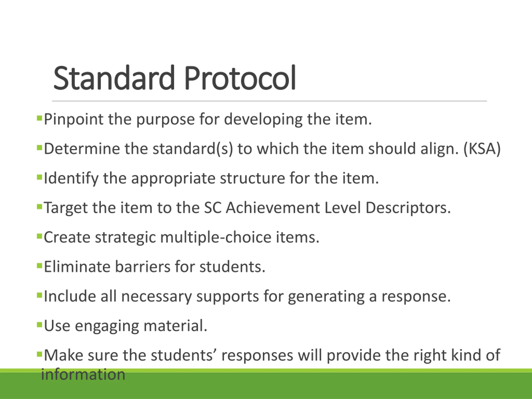Click the "(KSA)" text
The image size is (532, 399).
coord(482,149)
